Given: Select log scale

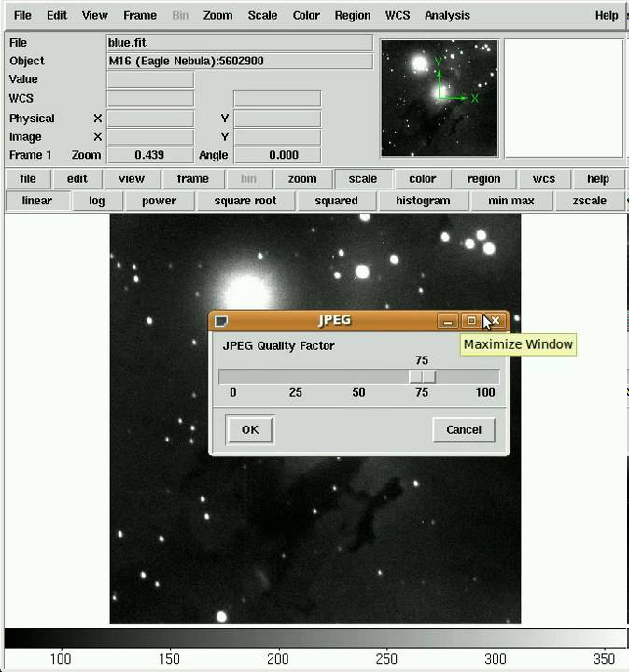Looking at the screenshot, I should pos(97,201).
